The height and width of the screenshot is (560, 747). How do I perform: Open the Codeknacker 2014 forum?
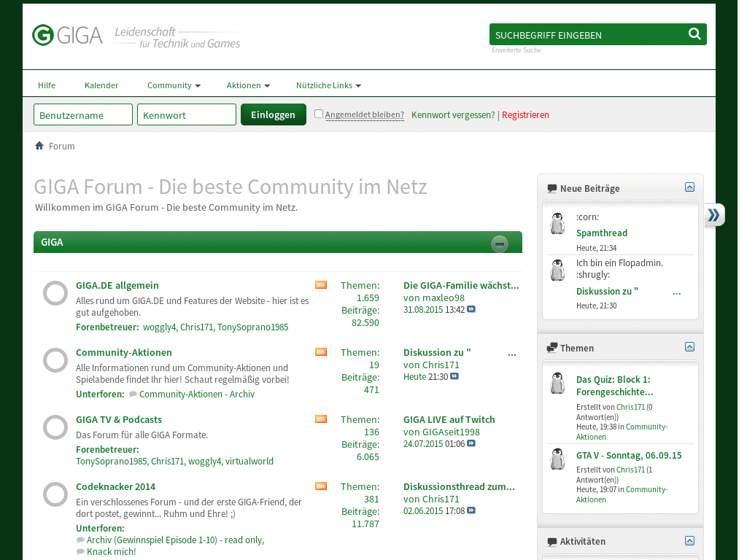[x=116, y=486]
